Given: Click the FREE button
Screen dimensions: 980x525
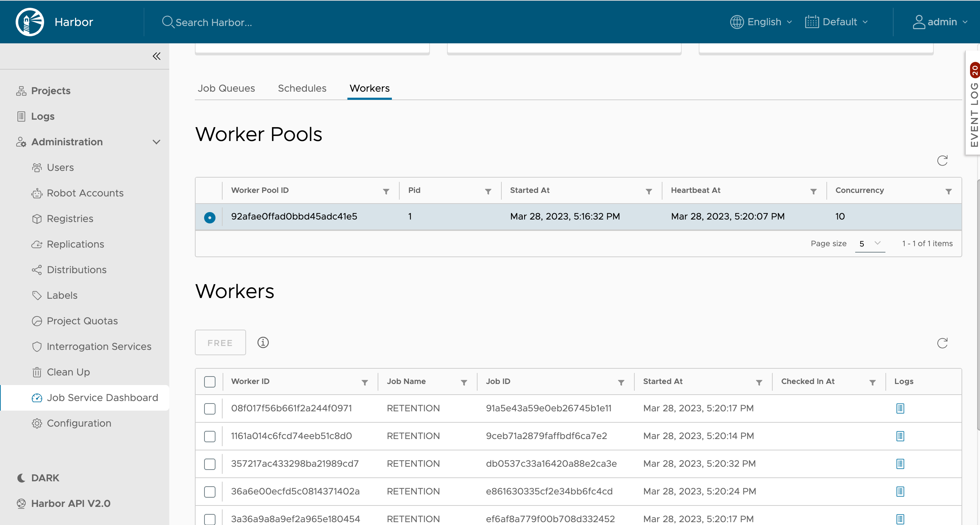Looking at the screenshot, I should 220,342.
